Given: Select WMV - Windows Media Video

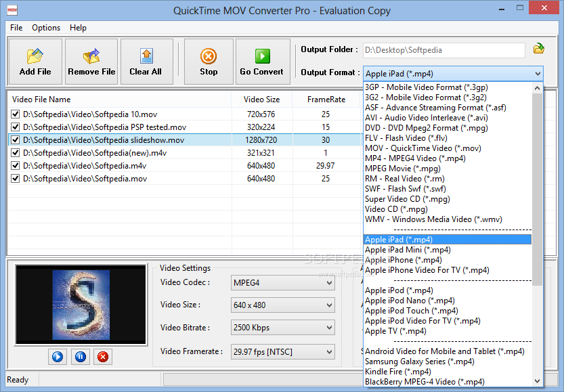Looking at the screenshot, I should point(448,219).
